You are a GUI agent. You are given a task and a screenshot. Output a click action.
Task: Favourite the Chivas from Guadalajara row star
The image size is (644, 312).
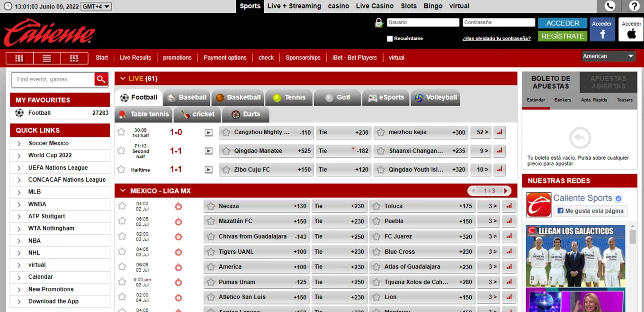[122, 236]
